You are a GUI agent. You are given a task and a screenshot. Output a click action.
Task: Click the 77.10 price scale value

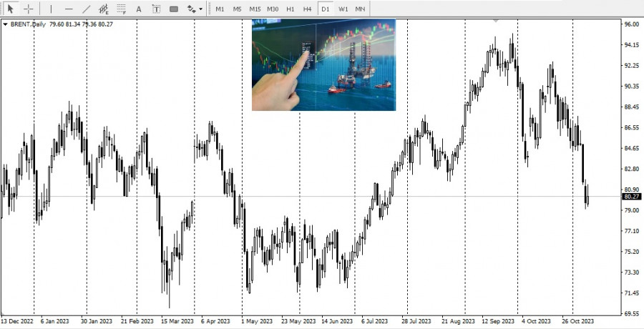coord(631,231)
